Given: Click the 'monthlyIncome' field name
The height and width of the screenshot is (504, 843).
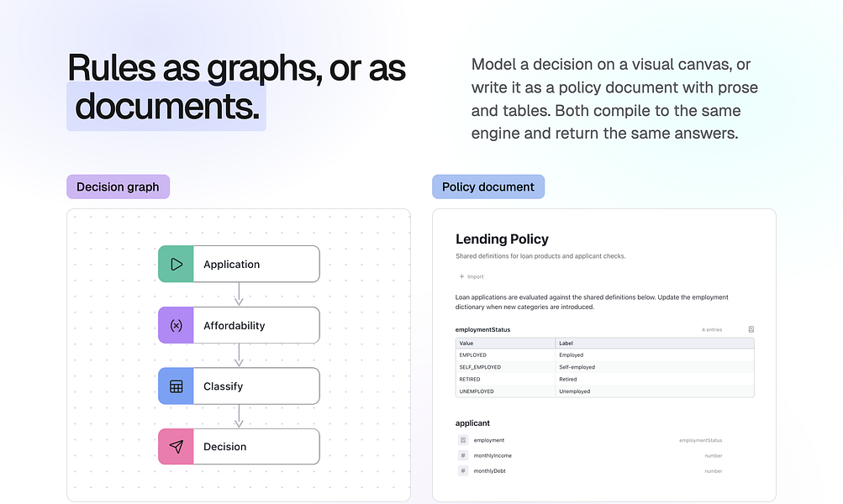Looking at the screenshot, I should pos(493,455).
